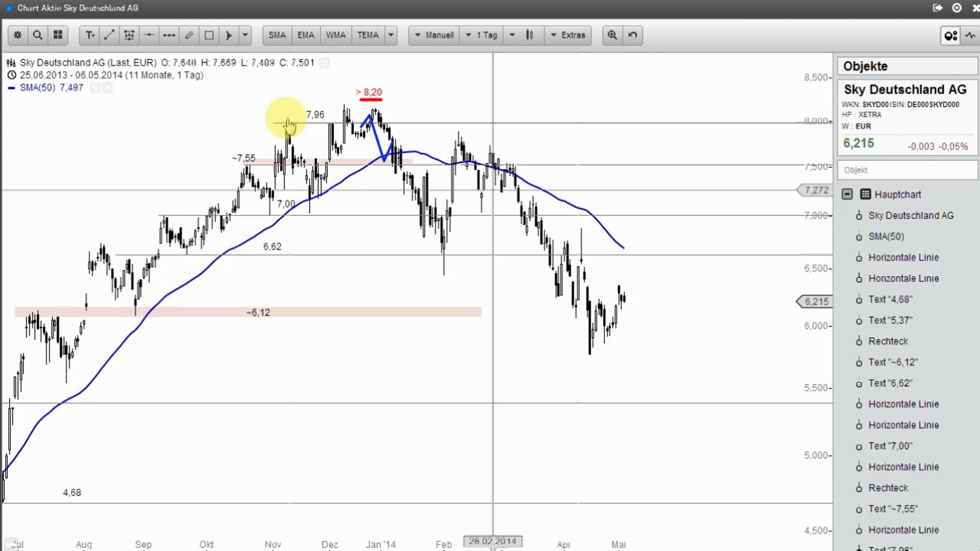
Task: Click the SMA(50) 7,497 legend label
Action: (x=51, y=88)
